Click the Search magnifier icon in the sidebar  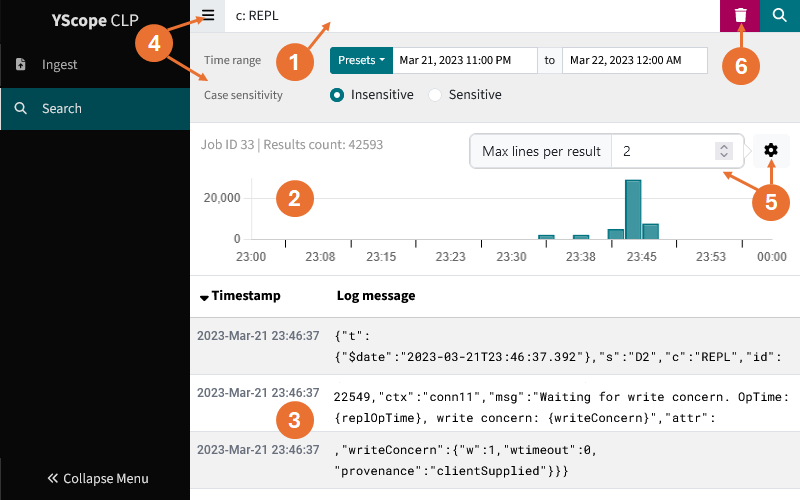click(20, 108)
